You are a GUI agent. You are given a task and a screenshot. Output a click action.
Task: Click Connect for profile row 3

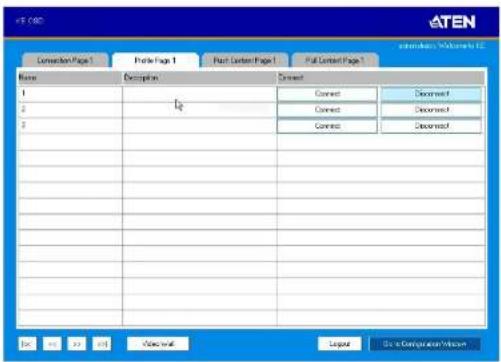(327, 126)
